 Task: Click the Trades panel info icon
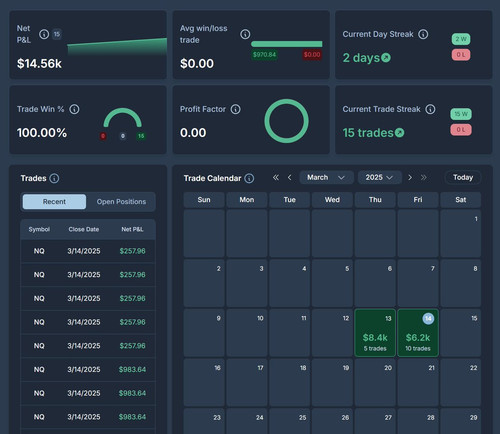tap(54, 178)
